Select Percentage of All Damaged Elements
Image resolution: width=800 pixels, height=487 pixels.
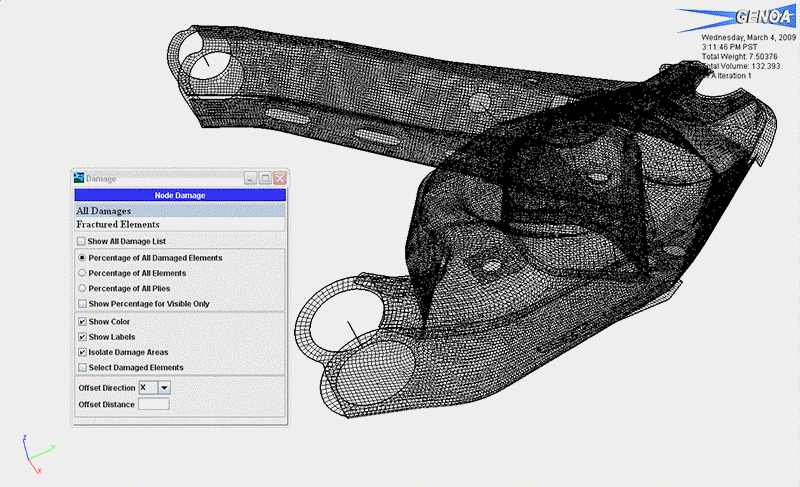(82, 258)
